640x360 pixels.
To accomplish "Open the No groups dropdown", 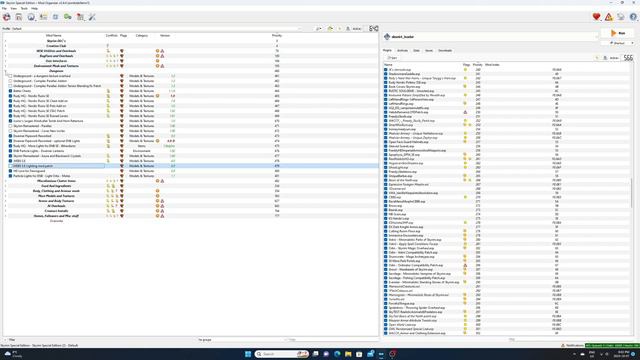I will pyautogui.click(x=241, y=340).
